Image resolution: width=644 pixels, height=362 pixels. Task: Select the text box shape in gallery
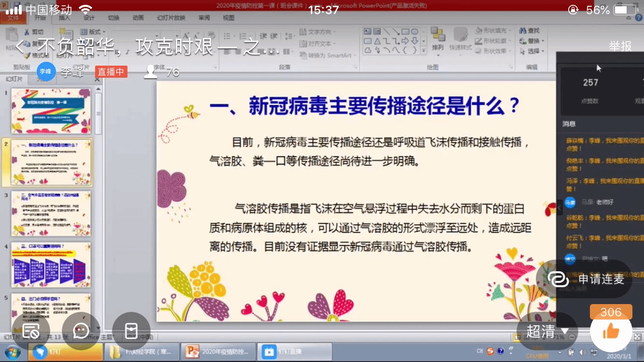tap(368, 31)
